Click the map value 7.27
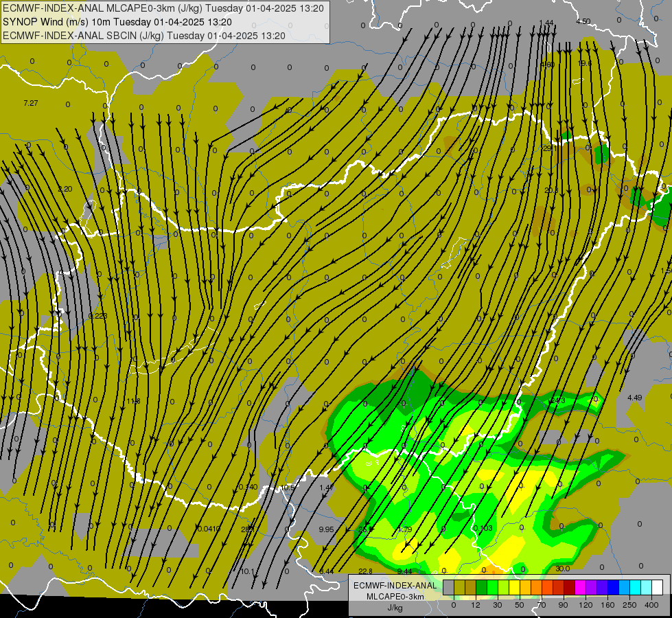The width and height of the screenshot is (672, 618). click(x=31, y=103)
